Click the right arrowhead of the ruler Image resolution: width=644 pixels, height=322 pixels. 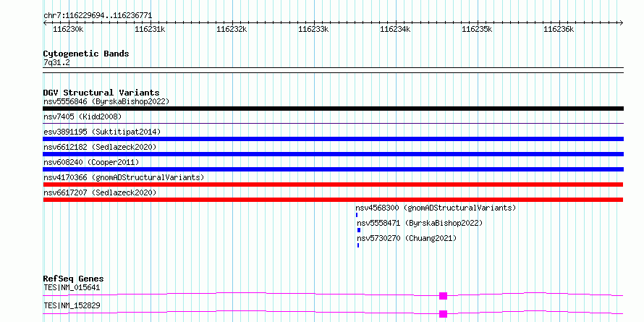click(621, 22)
